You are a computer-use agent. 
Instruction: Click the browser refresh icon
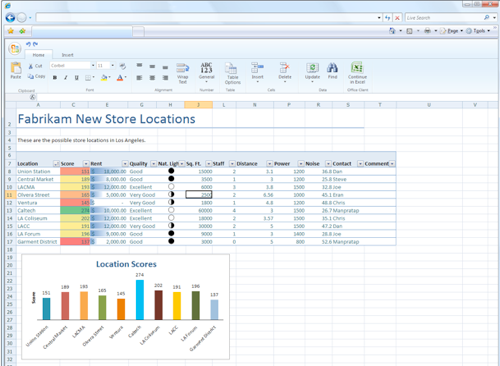pos(387,18)
